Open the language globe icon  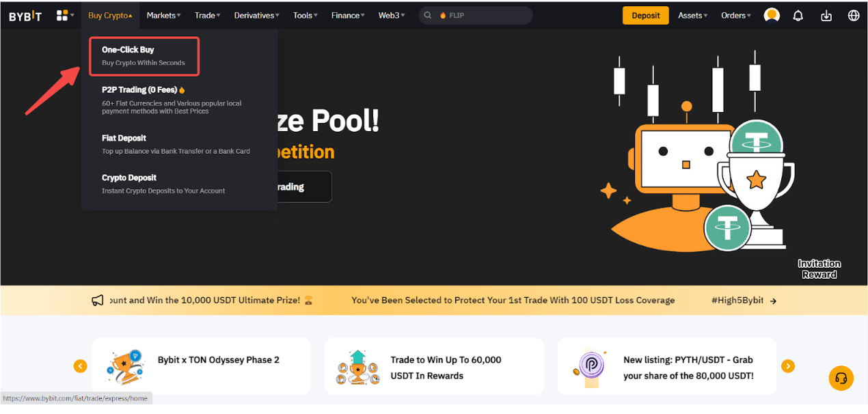click(854, 15)
